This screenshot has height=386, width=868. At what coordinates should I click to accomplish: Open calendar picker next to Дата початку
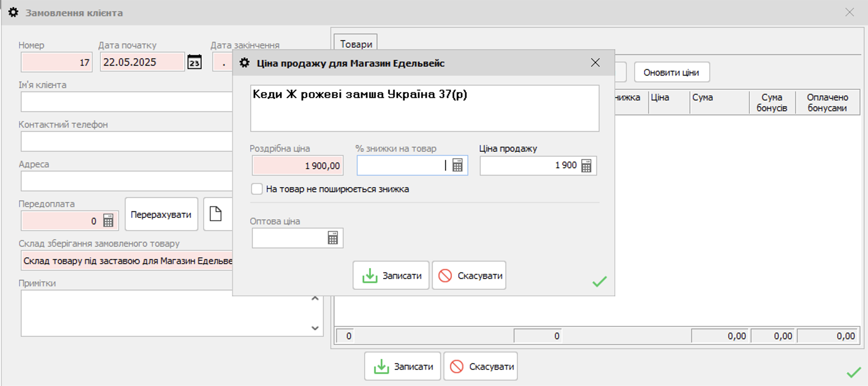click(x=194, y=62)
